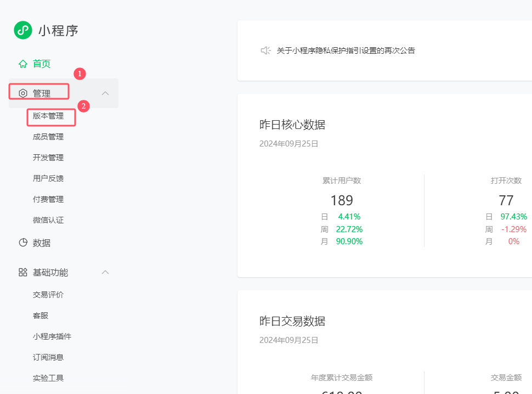The height and width of the screenshot is (394, 532).
Task: Open 用户反馈 submenu item
Action: [x=48, y=178]
